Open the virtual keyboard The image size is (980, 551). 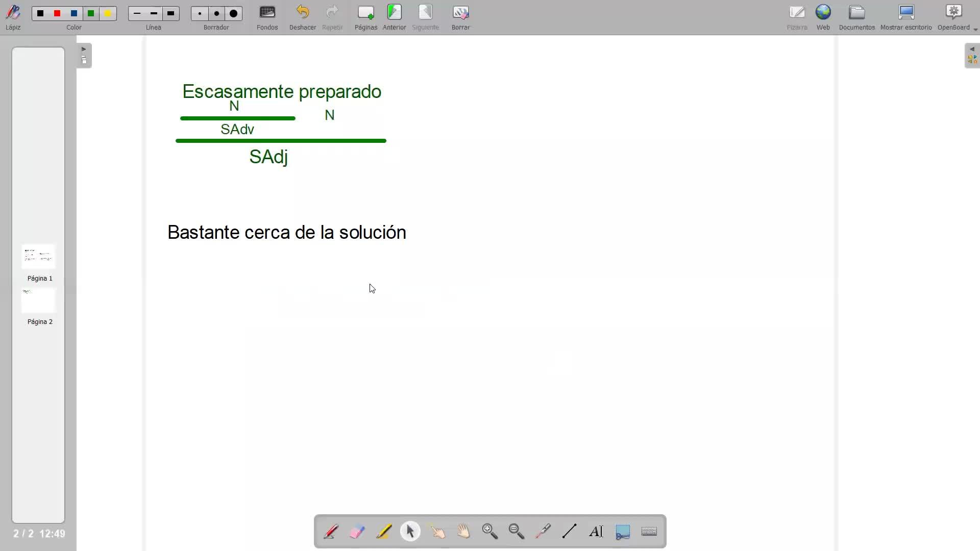(649, 532)
